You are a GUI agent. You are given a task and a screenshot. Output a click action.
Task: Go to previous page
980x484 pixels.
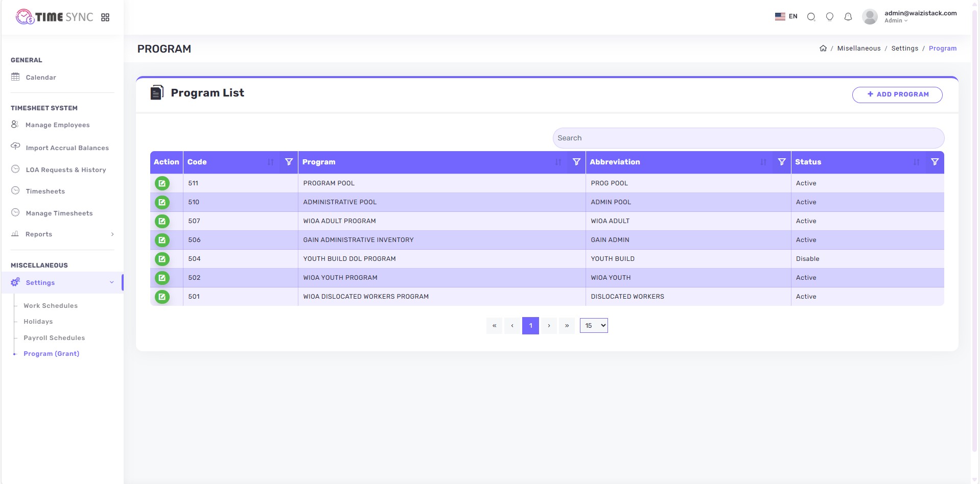click(x=512, y=326)
